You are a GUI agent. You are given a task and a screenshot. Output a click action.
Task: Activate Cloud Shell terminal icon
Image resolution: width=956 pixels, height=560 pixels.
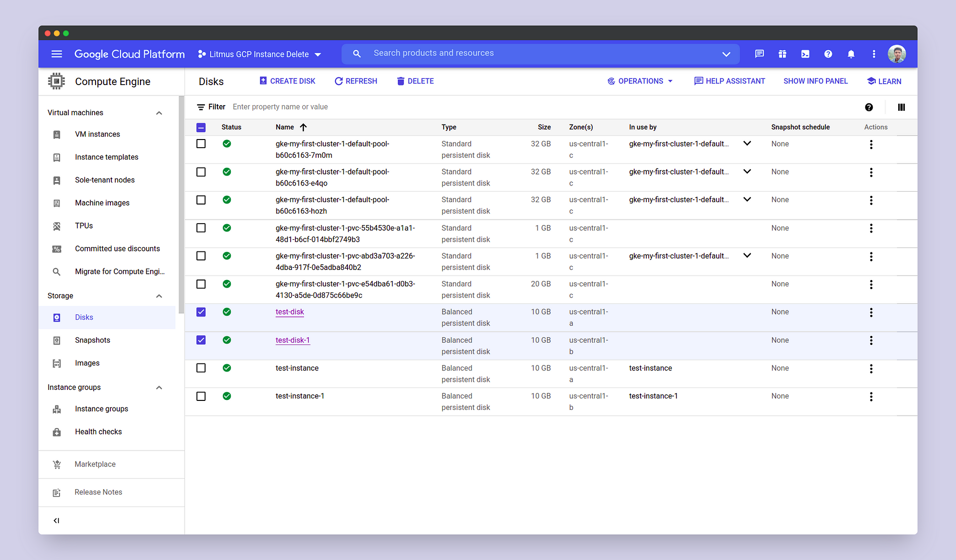coord(805,54)
